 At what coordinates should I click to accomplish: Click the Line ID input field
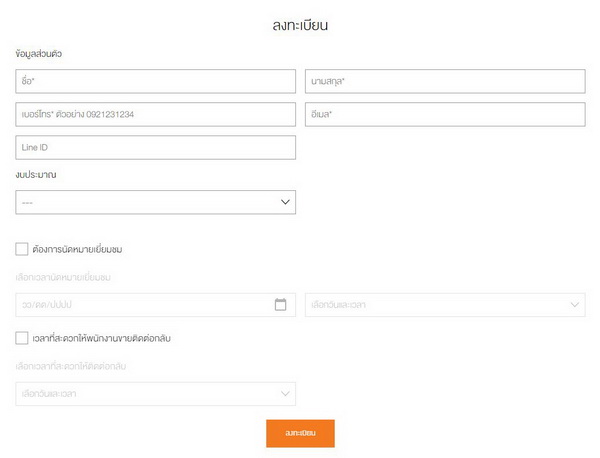(x=155, y=147)
